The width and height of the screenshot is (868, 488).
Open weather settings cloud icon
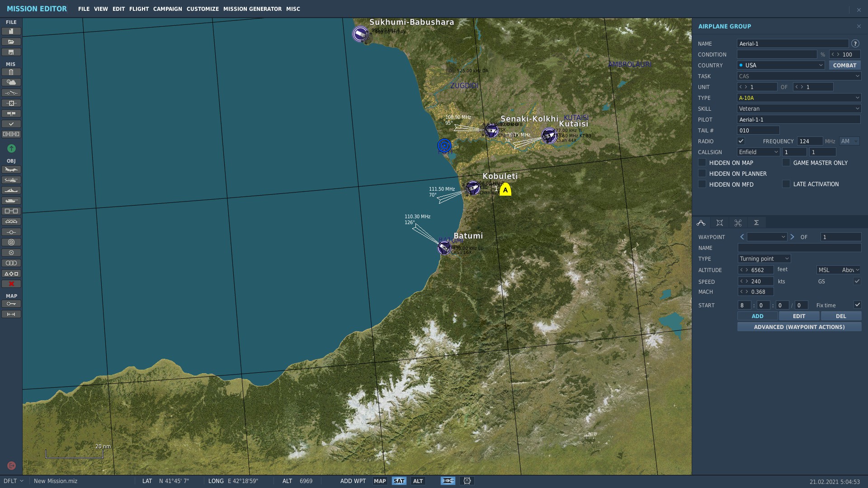[x=11, y=82]
